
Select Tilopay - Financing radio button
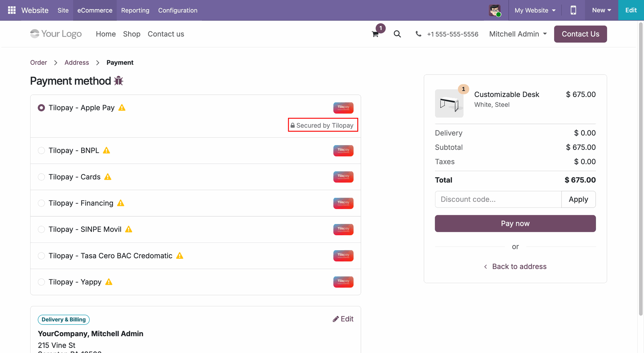point(41,203)
